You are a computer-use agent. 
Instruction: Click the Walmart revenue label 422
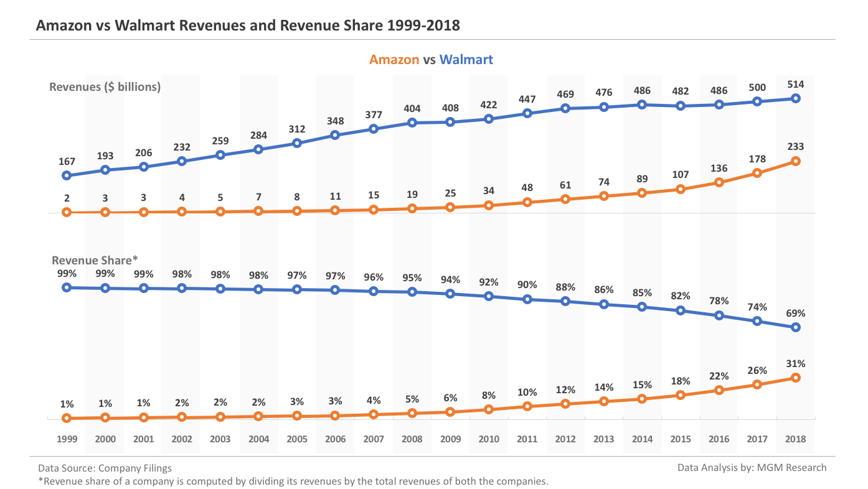489,105
